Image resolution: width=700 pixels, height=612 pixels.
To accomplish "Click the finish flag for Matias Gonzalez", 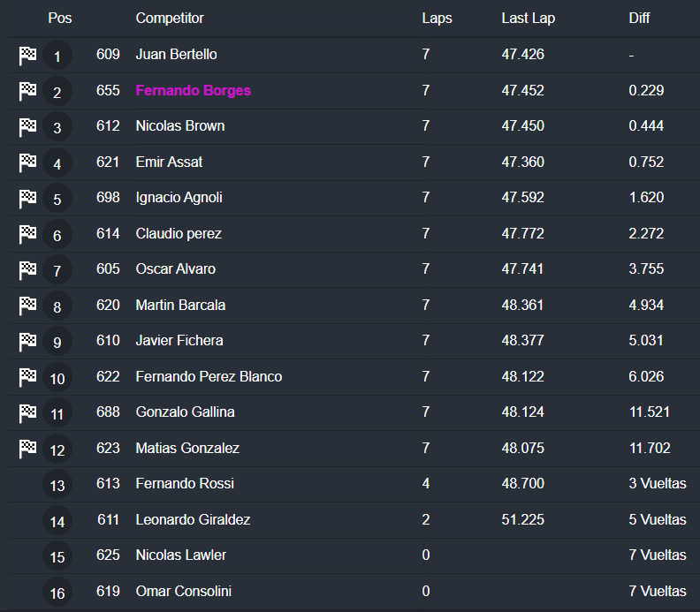I will (27, 449).
